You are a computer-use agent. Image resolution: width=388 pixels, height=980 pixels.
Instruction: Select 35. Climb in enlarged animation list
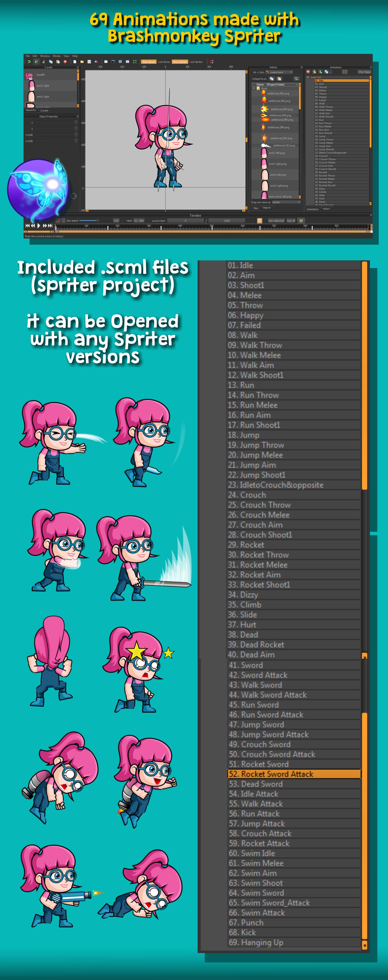pyautogui.click(x=294, y=605)
